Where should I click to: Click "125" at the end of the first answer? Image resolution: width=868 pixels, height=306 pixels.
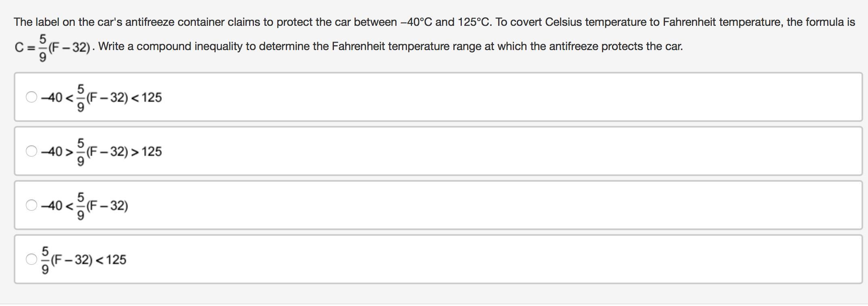[151, 97]
